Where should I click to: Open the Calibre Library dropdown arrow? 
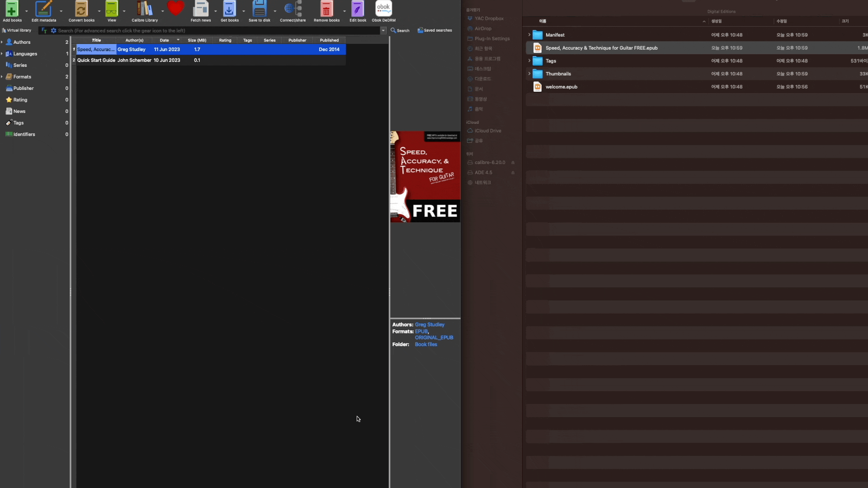162,11
